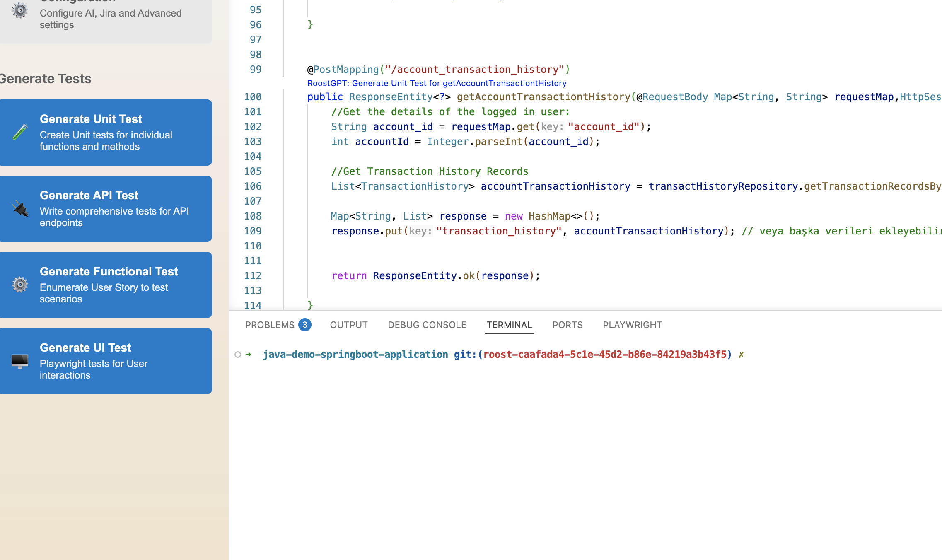Open the PLAYWRIGHT tab
Viewport: 942px width, 560px height.
point(632,325)
